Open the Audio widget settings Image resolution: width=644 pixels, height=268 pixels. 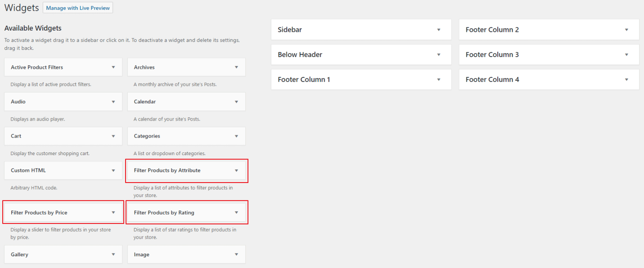(63, 101)
